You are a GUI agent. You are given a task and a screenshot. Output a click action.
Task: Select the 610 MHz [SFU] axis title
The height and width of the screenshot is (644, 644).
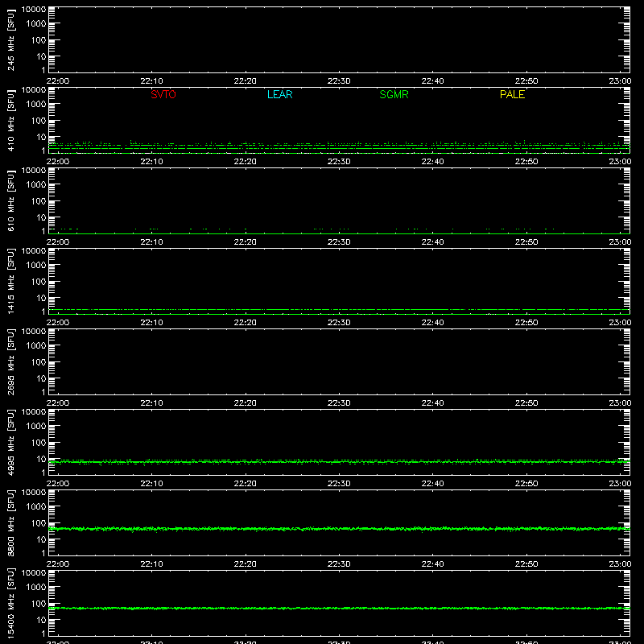pyautogui.click(x=10, y=201)
